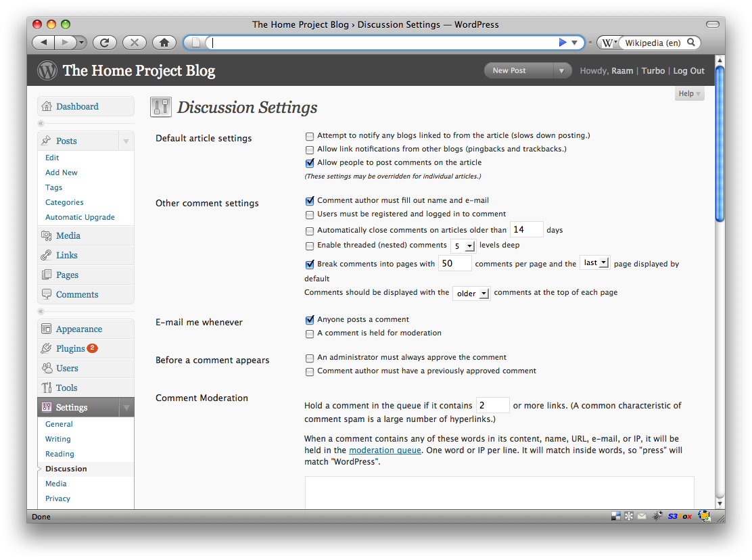
Task: Click the WordPress logo in header
Action: [47, 70]
